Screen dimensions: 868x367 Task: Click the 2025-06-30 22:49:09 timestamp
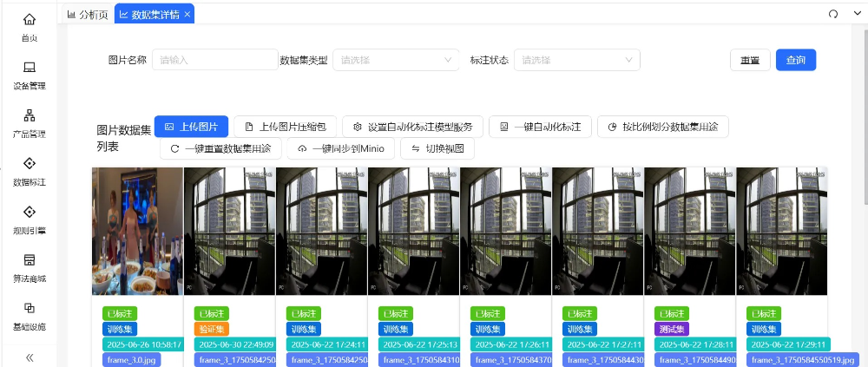pyautogui.click(x=234, y=344)
